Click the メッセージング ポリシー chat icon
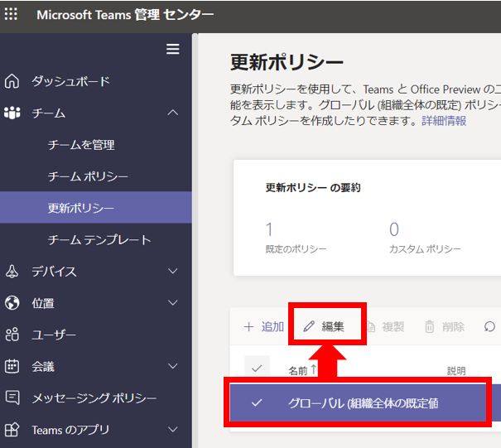 [x=12, y=397]
